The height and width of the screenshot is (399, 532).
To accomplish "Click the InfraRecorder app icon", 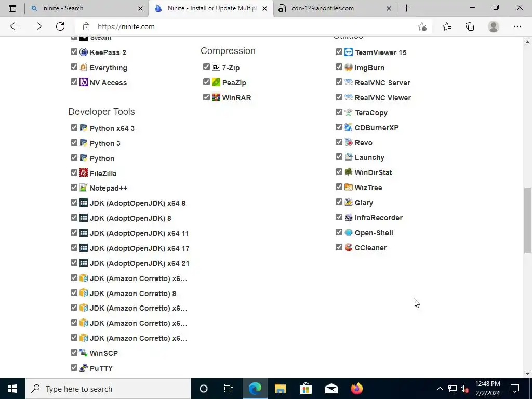I will 349,217.
